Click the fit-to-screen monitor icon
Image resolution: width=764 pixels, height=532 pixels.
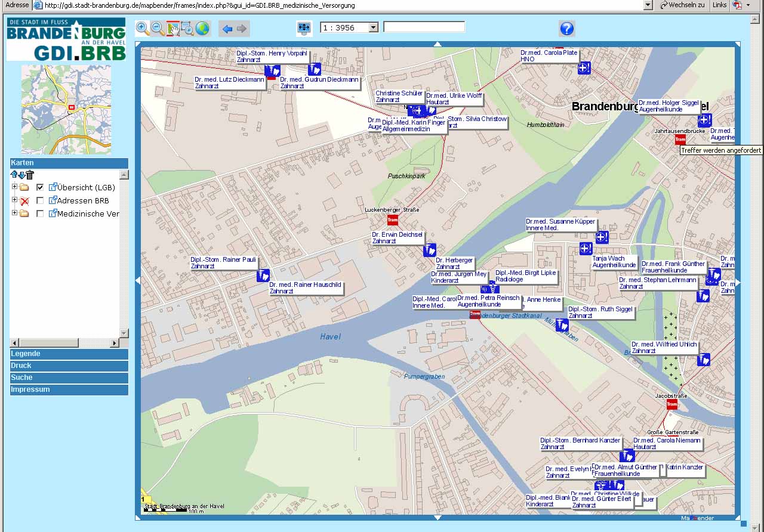(304, 28)
